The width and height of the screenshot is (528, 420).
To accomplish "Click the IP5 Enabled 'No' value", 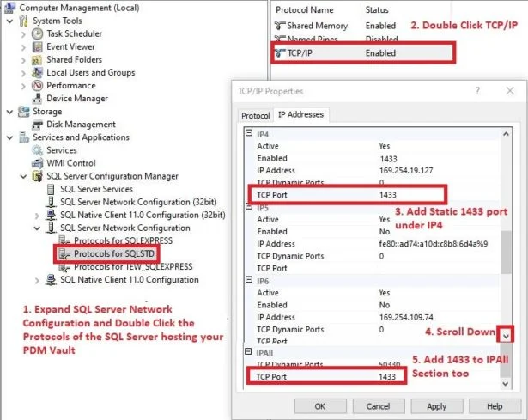I will (x=385, y=232).
